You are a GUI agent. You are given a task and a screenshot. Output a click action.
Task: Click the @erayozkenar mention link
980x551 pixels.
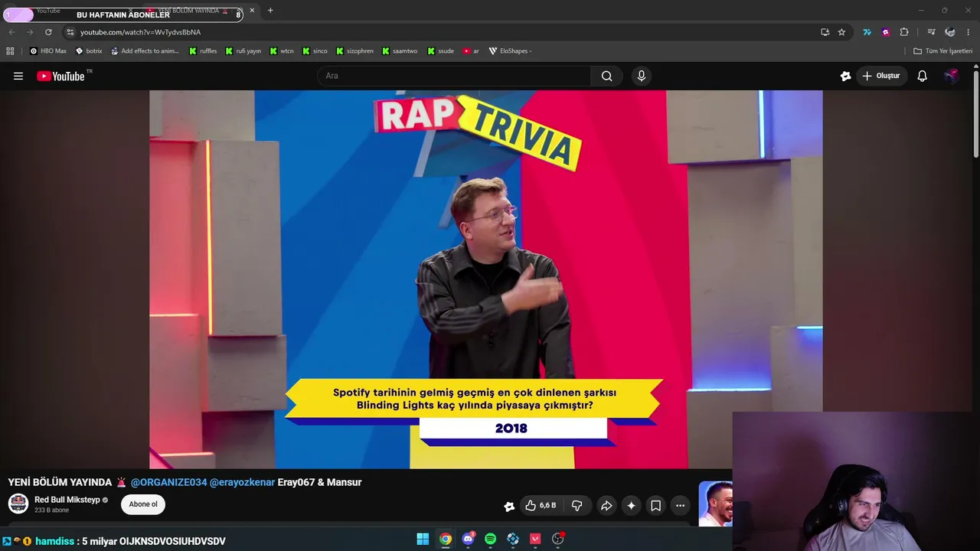[242, 482]
